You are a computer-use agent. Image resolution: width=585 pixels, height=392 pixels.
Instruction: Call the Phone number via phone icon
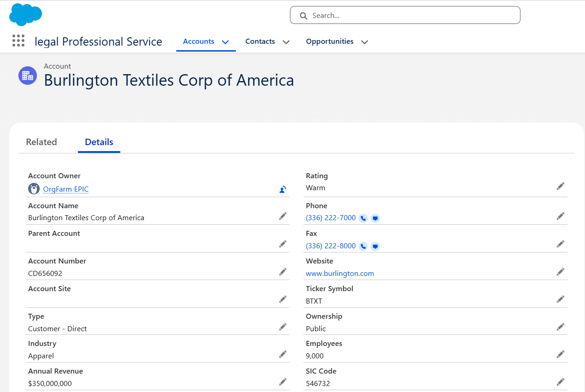(363, 218)
